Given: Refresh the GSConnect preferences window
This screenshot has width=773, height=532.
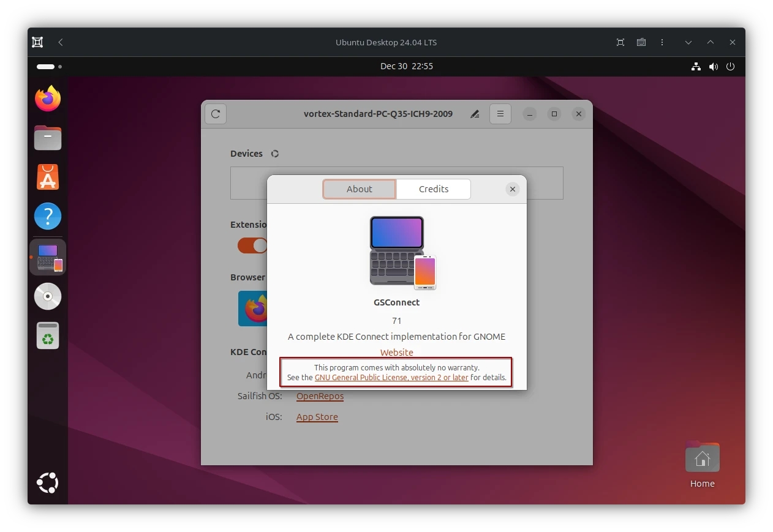Looking at the screenshot, I should pos(215,113).
